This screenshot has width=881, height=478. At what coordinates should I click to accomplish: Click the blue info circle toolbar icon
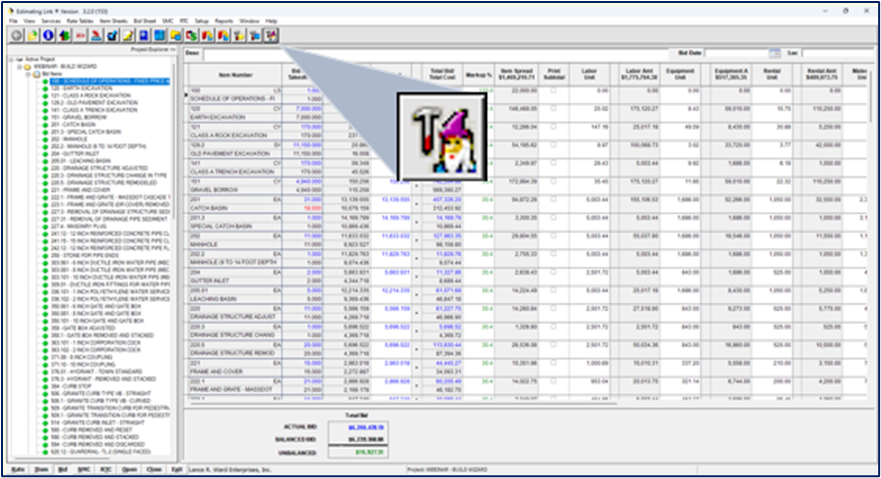(48, 35)
